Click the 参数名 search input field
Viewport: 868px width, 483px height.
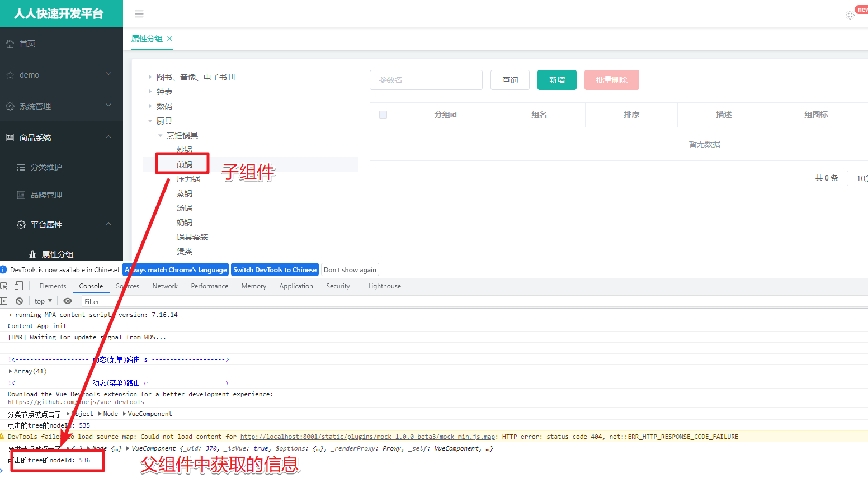(426, 80)
